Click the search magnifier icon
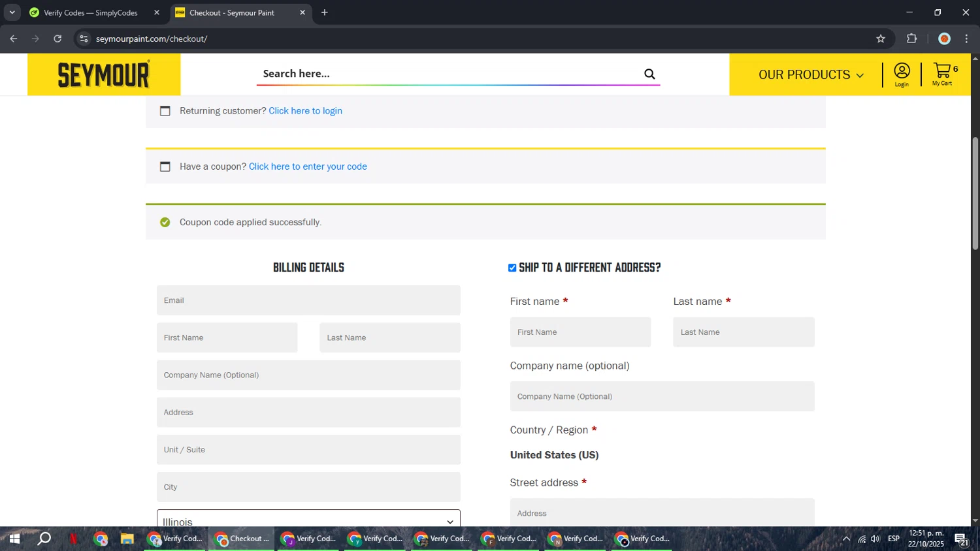This screenshot has width=980, height=551. pos(649,74)
